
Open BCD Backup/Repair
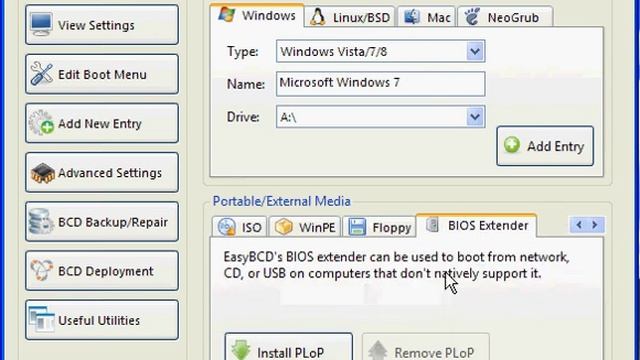(102, 222)
